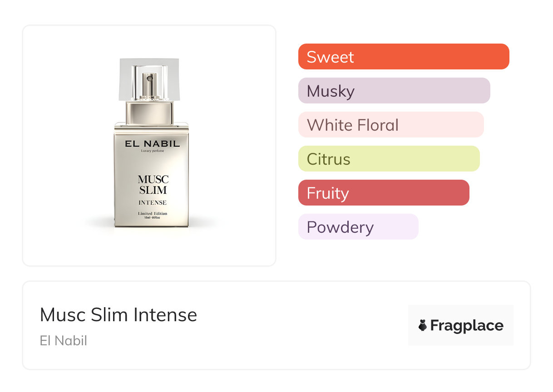Image resolution: width=553 pixels, height=392 pixels.
Task: Click the Luxury perfume subtitle on bottle
Action: 153,151
